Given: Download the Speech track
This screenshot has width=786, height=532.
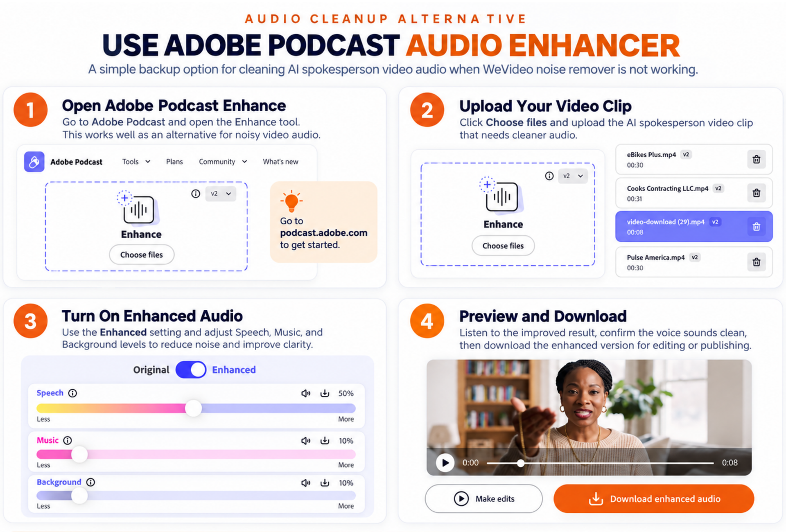Looking at the screenshot, I should [x=325, y=393].
